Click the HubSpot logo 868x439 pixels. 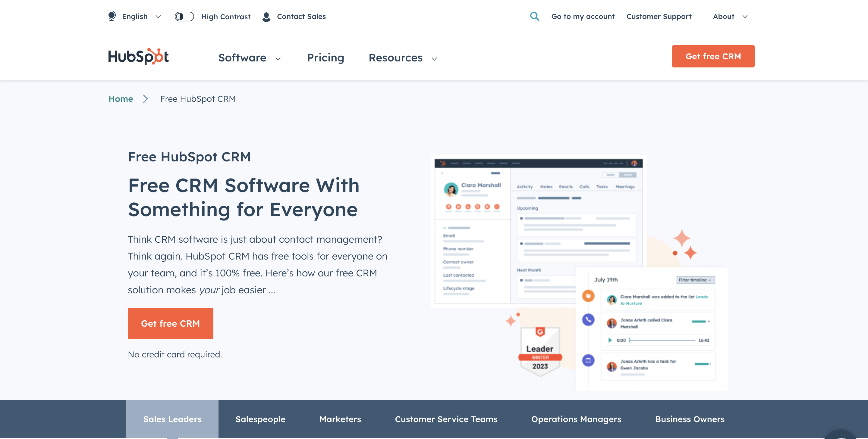click(x=139, y=56)
